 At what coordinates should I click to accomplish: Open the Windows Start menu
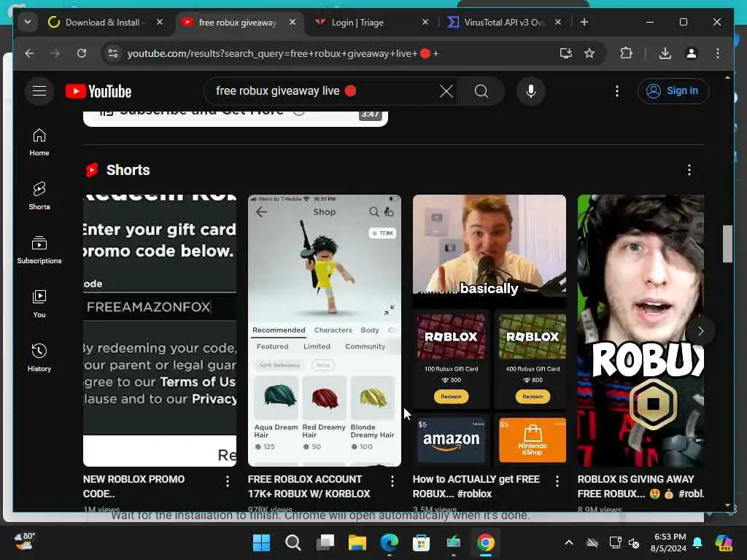[261, 542]
